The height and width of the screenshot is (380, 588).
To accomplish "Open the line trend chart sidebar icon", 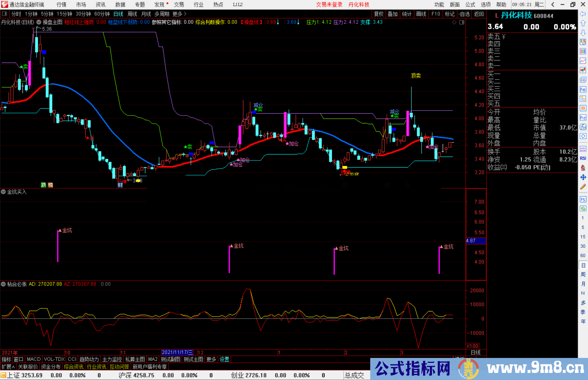I will [x=583, y=60].
